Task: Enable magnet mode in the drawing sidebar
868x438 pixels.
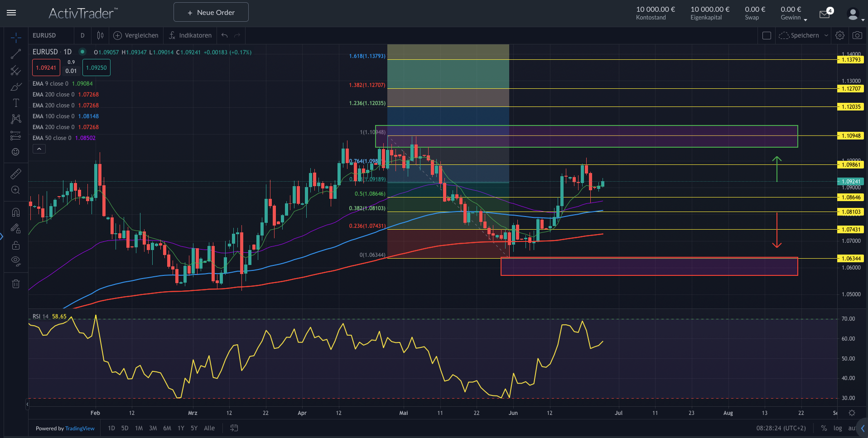Action: 15,212
